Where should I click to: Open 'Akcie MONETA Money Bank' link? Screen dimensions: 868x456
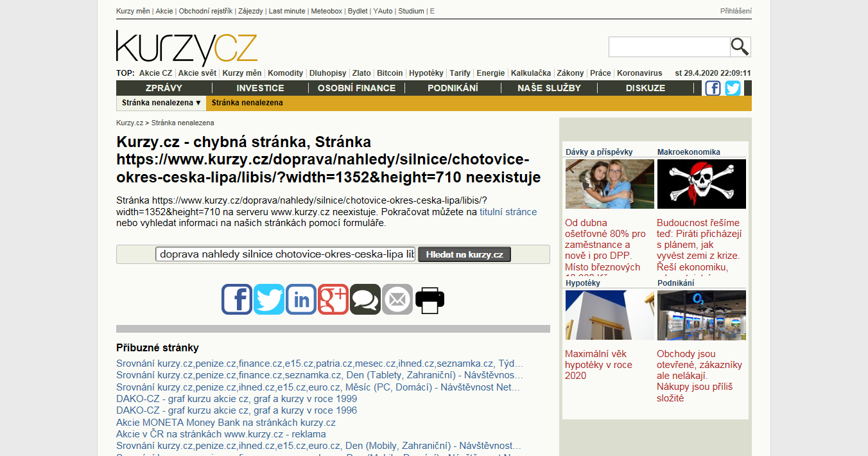click(226, 423)
